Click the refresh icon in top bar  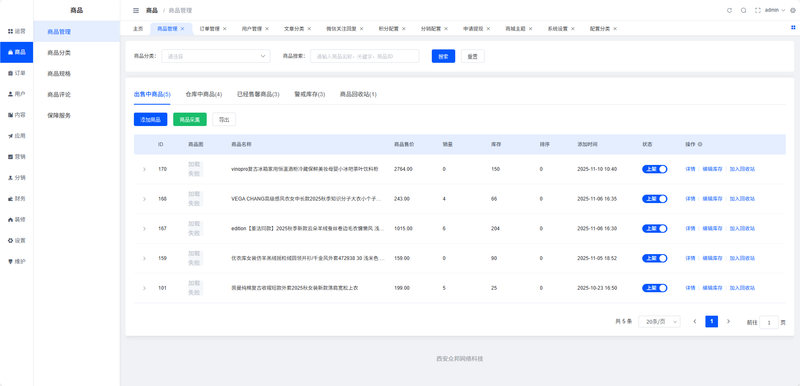[x=729, y=10]
